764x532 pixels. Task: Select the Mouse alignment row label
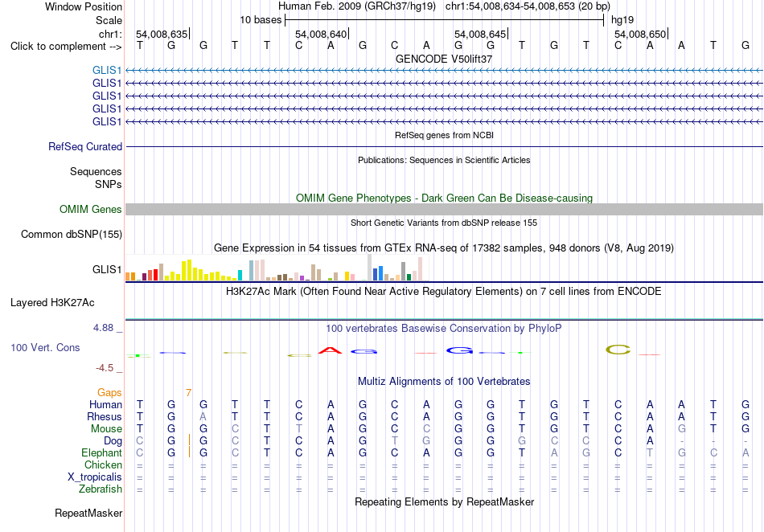pyautogui.click(x=106, y=429)
